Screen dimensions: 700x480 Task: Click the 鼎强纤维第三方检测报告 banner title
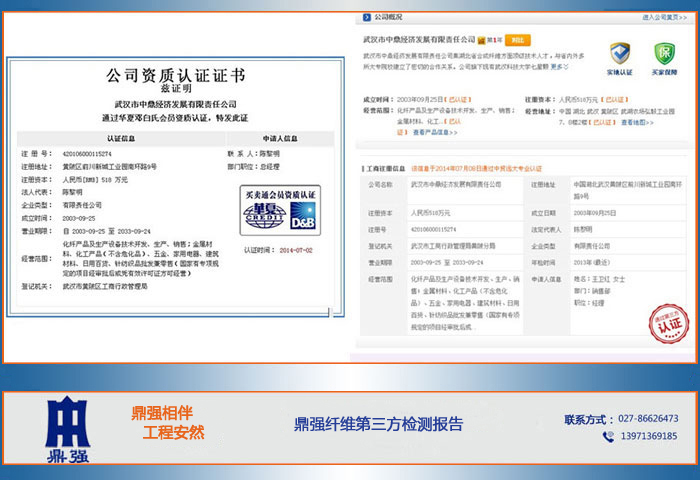pos(379,424)
